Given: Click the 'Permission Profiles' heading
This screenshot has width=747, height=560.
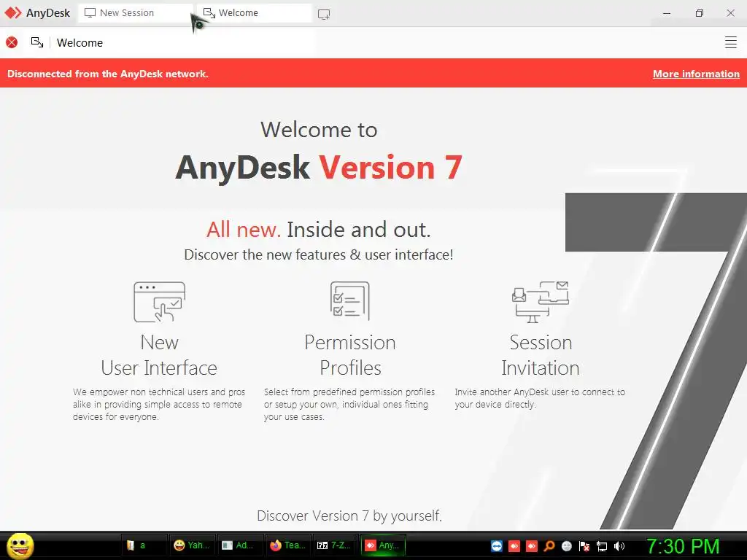Looking at the screenshot, I should coord(350,355).
